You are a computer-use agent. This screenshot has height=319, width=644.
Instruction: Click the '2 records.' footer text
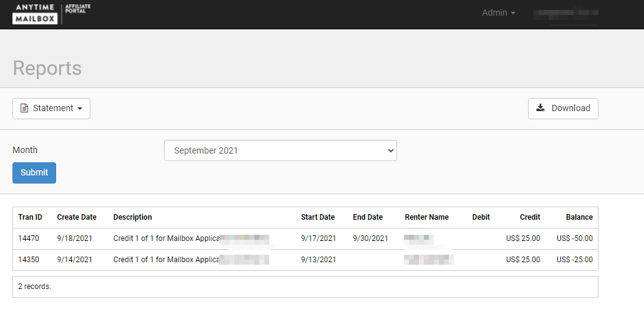(x=34, y=287)
